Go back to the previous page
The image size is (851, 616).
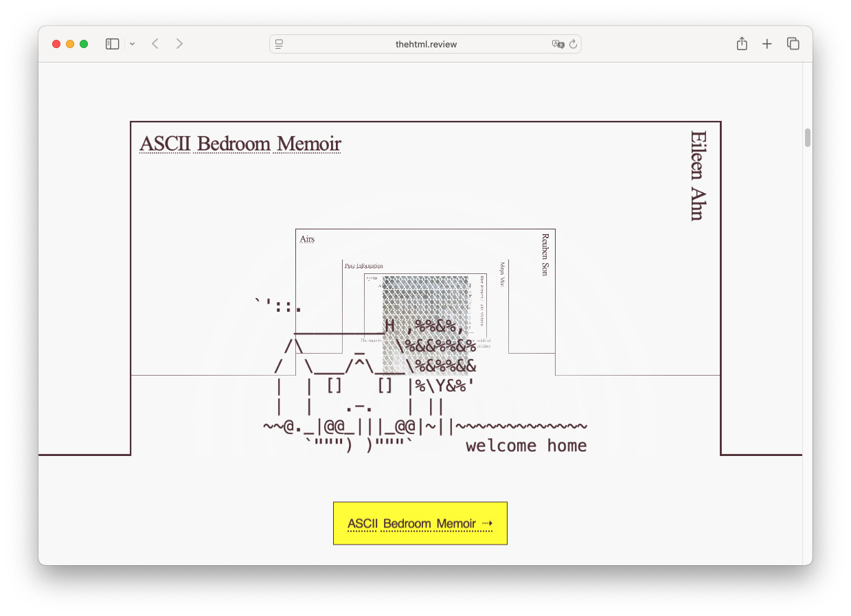coord(155,44)
